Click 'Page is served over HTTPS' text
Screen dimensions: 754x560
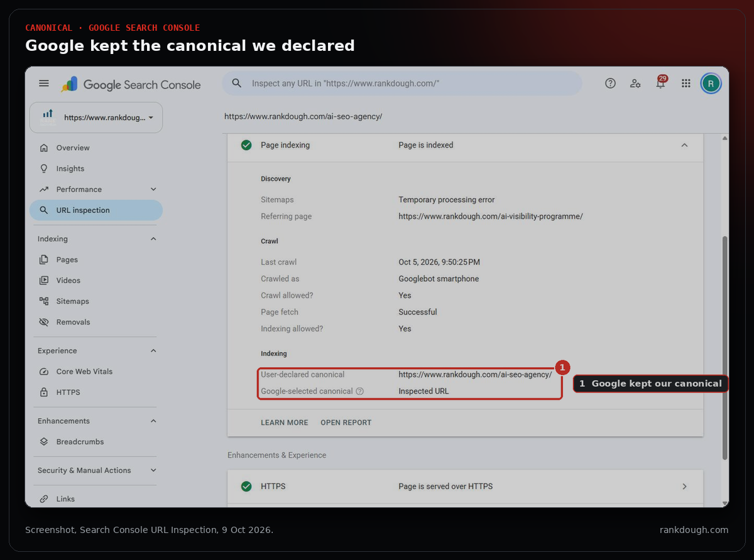pos(445,487)
